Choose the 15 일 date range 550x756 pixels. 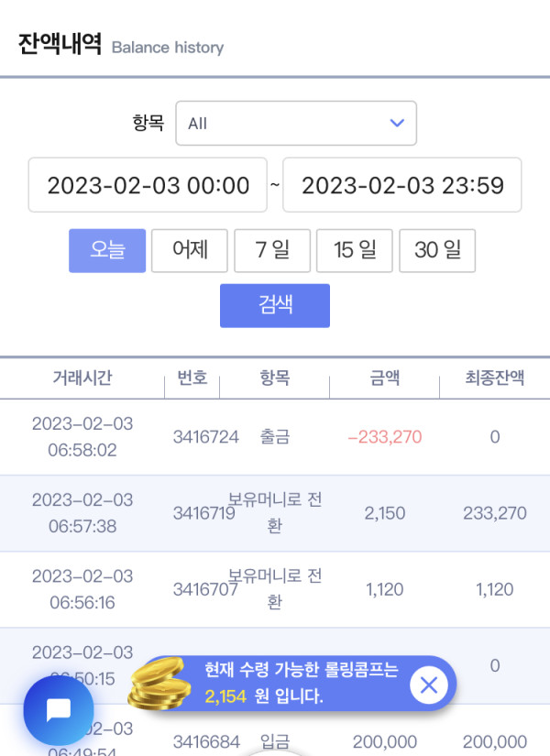pyautogui.click(x=355, y=250)
